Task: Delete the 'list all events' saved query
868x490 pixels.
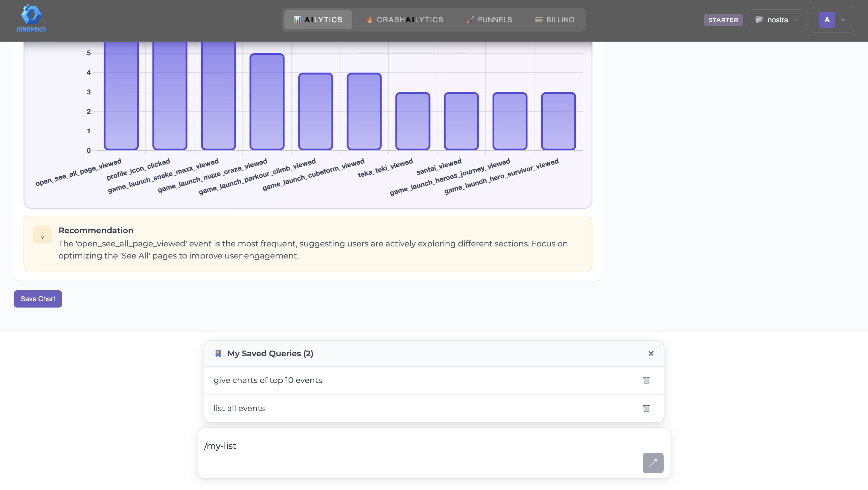Action: click(x=646, y=408)
